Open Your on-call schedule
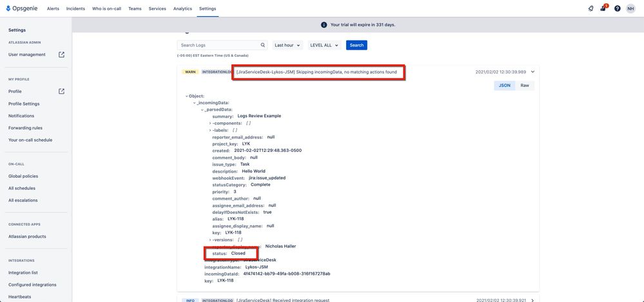Screen dimensions: 644x302 [30, 140]
